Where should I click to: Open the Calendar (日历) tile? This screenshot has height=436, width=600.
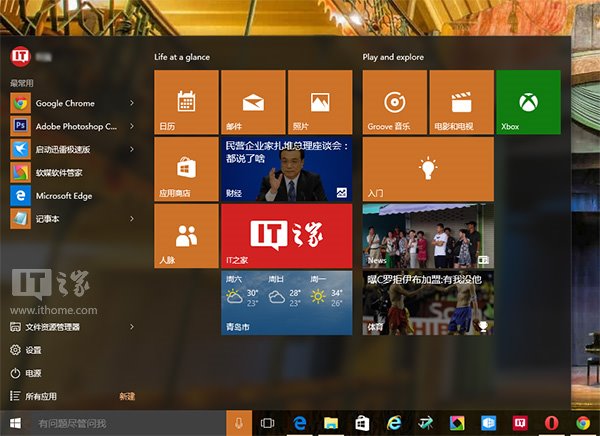(x=186, y=102)
